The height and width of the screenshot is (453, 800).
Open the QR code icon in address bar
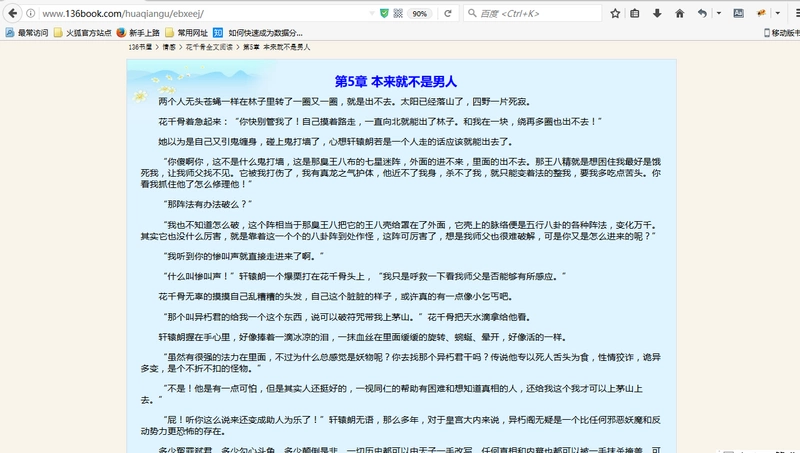pyautogui.click(x=398, y=13)
